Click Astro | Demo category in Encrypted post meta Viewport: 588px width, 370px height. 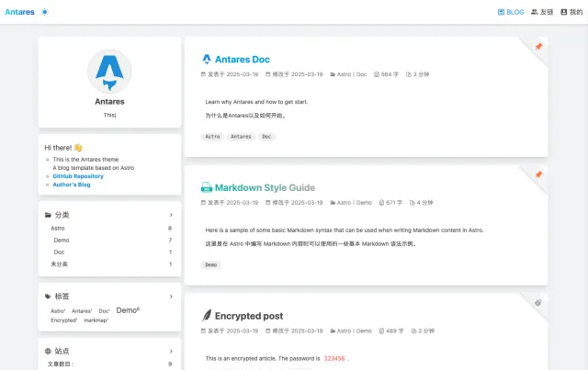[x=355, y=331]
